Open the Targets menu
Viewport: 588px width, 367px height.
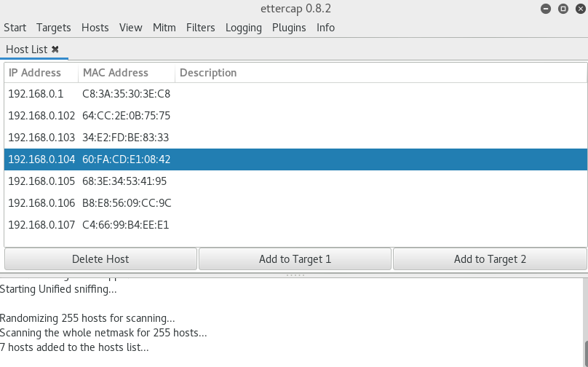54,28
